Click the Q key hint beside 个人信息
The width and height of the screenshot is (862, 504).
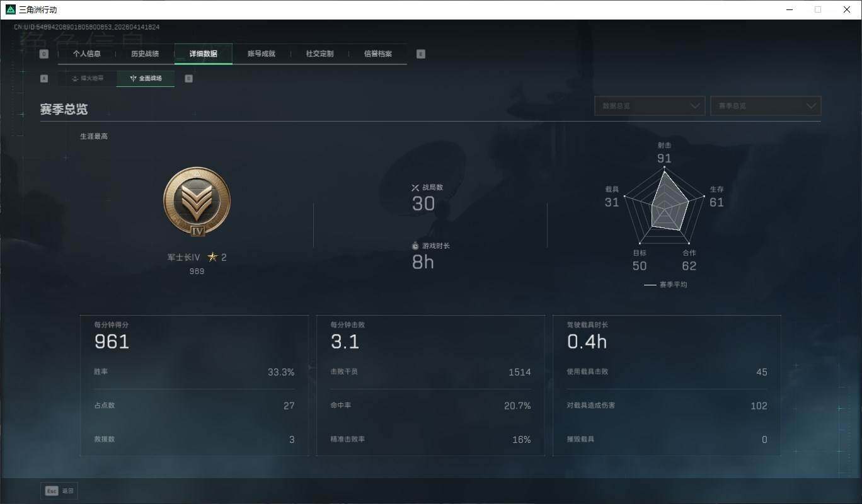[44, 54]
